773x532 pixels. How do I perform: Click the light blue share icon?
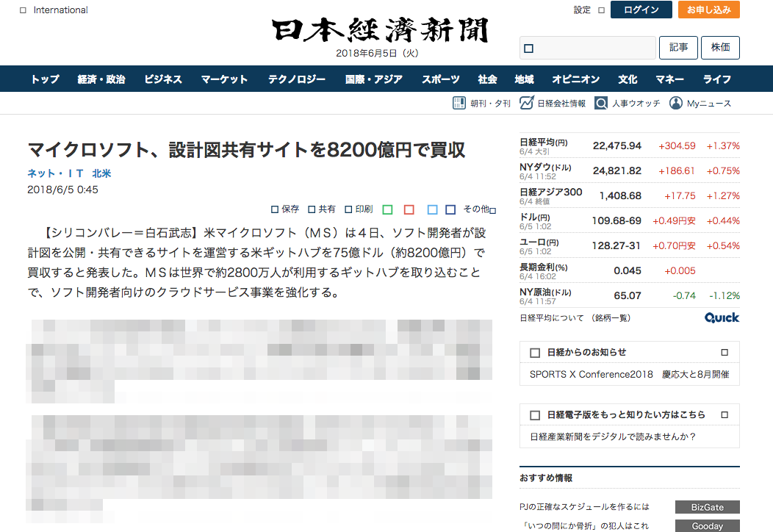click(432, 209)
